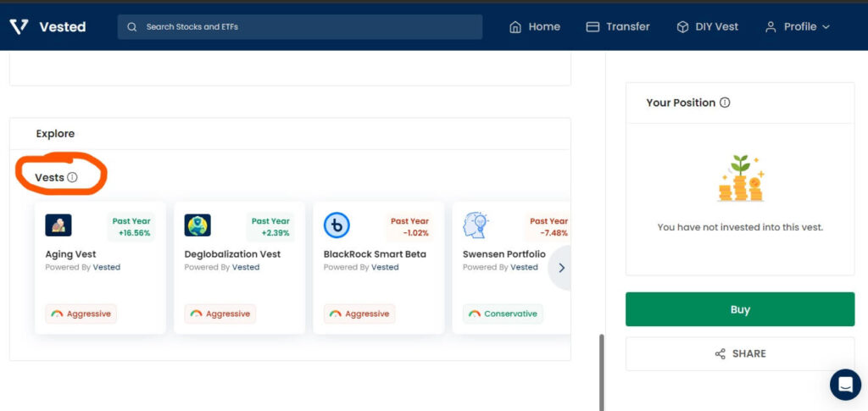Viewport: 868px width, 411px height.
Task: Click Deglobalization Vest Aggressive label
Action: pyautogui.click(x=228, y=314)
